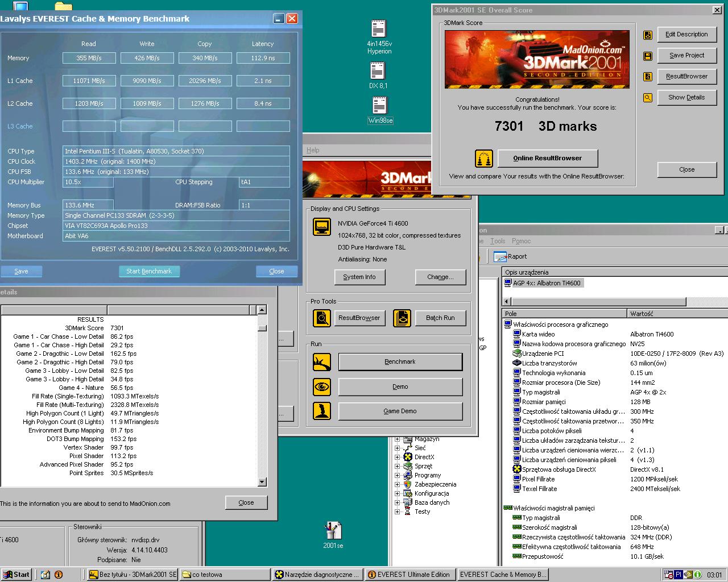
Task: Click the Show Details button
Action: coord(686,98)
